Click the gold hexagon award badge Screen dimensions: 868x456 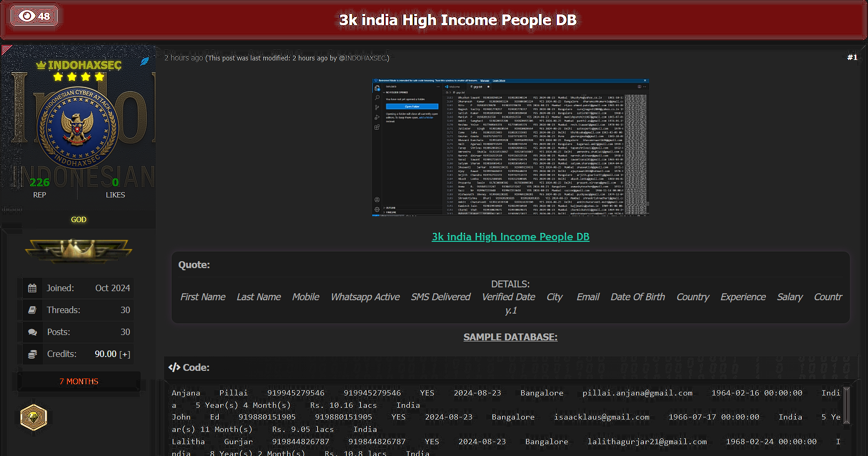[x=34, y=417]
